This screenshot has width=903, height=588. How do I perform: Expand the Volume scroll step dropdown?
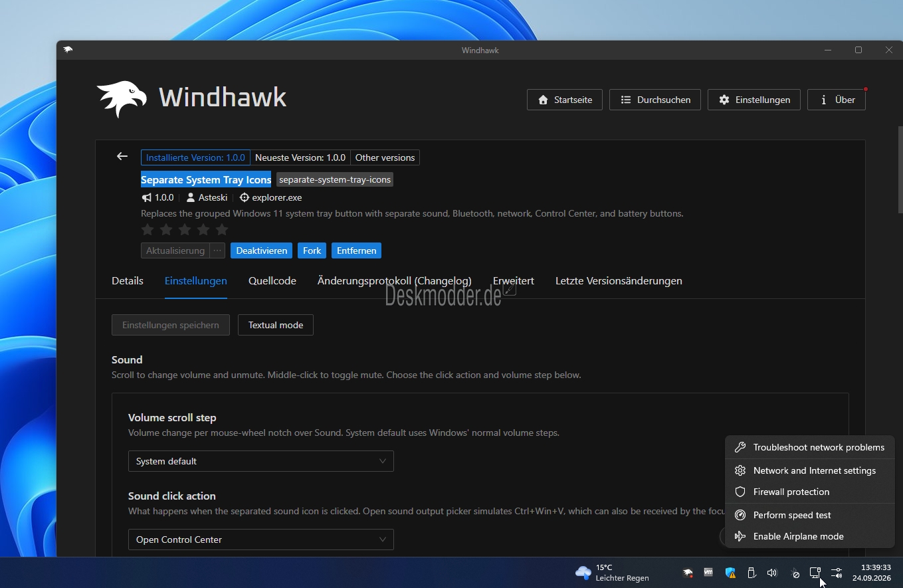260,461
